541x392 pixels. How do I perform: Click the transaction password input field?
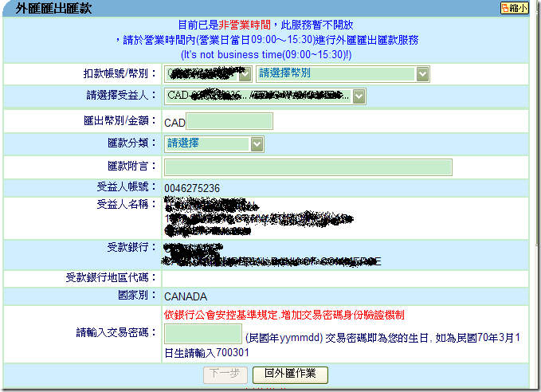pyautogui.click(x=203, y=334)
